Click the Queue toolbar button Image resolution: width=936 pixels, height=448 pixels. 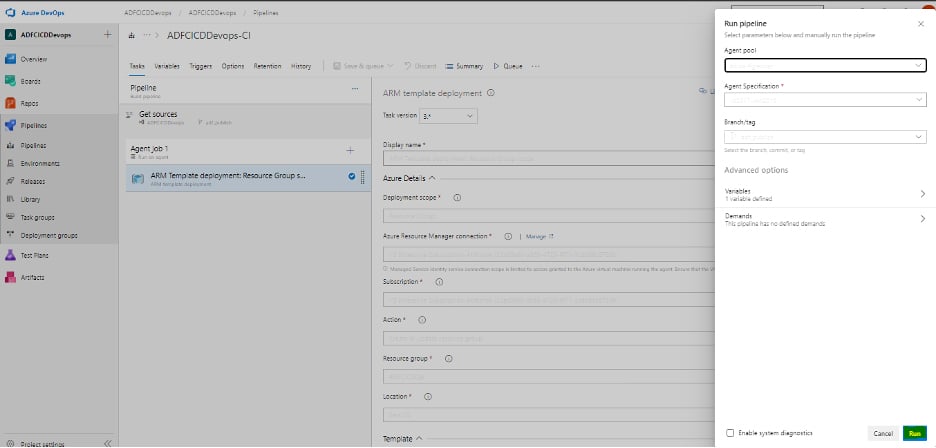[508, 66]
